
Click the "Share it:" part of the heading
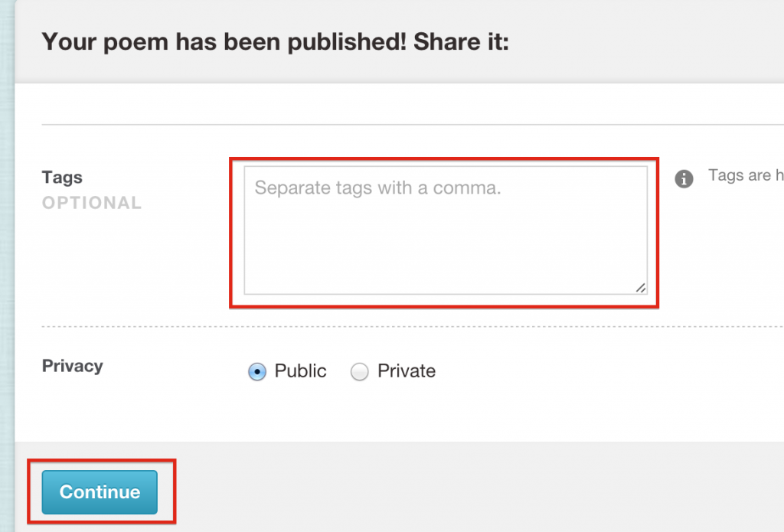(x=461, y=41)
